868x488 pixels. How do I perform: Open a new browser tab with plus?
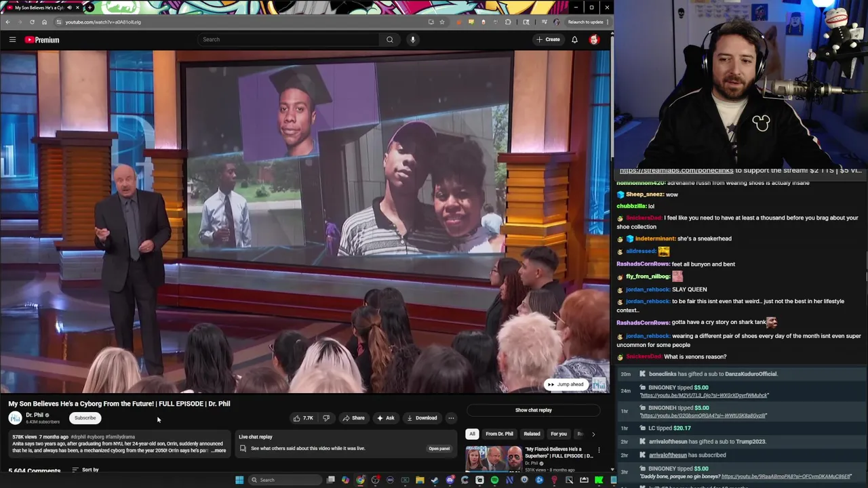point(90,7)
